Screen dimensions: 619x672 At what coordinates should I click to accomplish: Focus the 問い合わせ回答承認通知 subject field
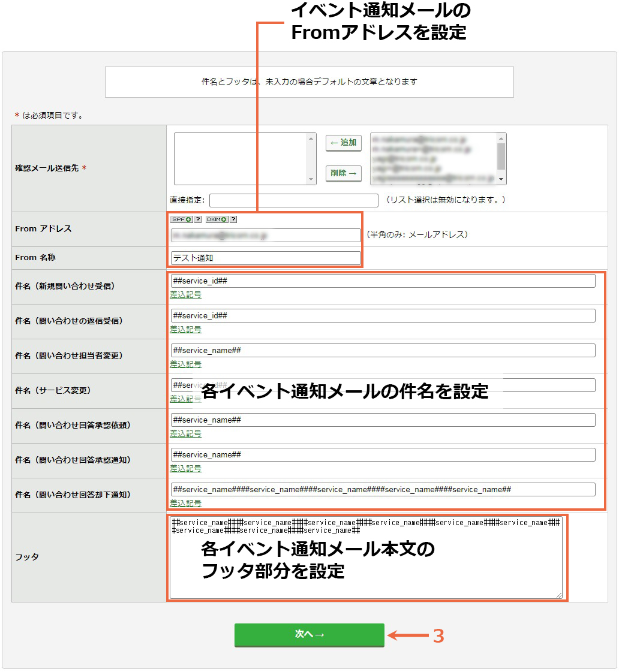383,455
